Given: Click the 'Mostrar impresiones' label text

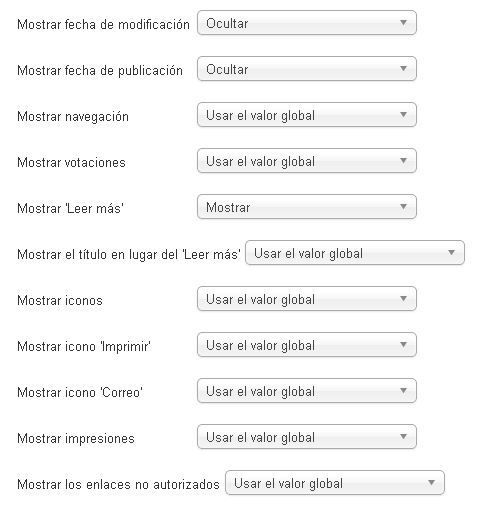Looking at the screenshot, I should [76, 439].
